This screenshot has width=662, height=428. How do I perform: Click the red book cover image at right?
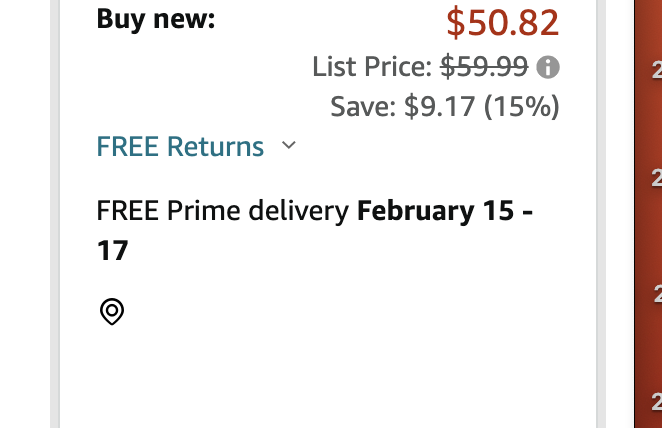[x=648, y=214]
